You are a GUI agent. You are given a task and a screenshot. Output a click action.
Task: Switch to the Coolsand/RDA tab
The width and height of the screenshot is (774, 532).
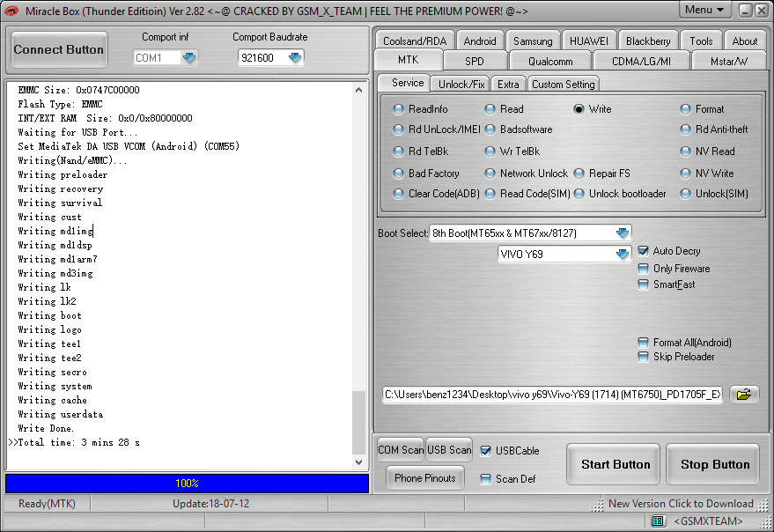415,41
